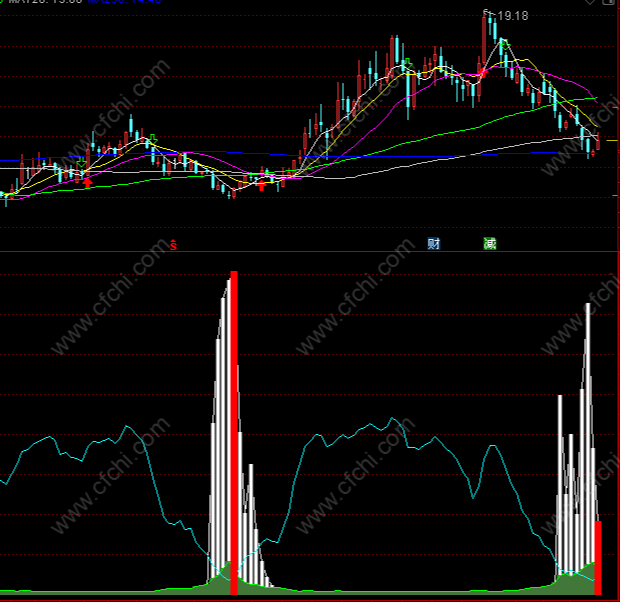The image size is (620, 602).
Task: Click the blue 财 finance marker icon
Action: pyautogui.click(x=433, y=244)
